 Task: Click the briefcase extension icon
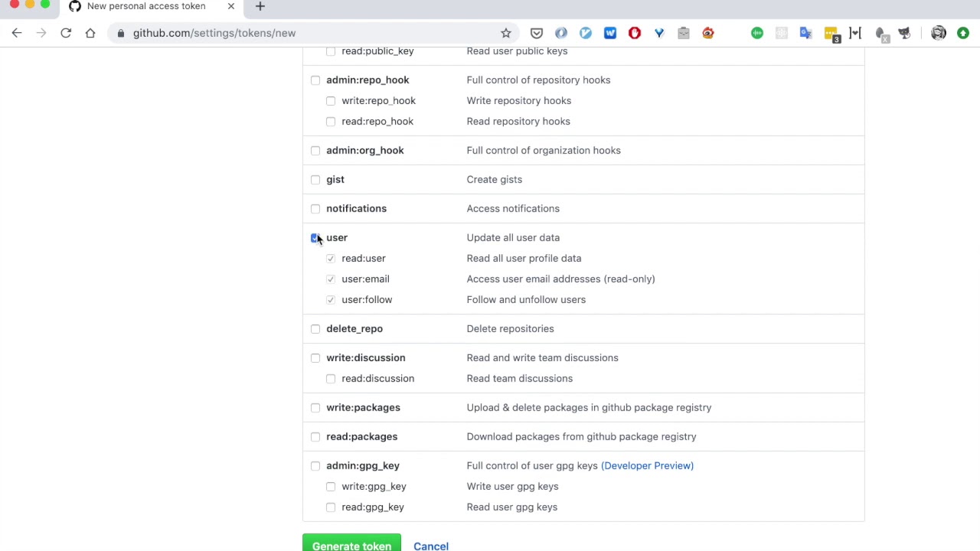684,33
